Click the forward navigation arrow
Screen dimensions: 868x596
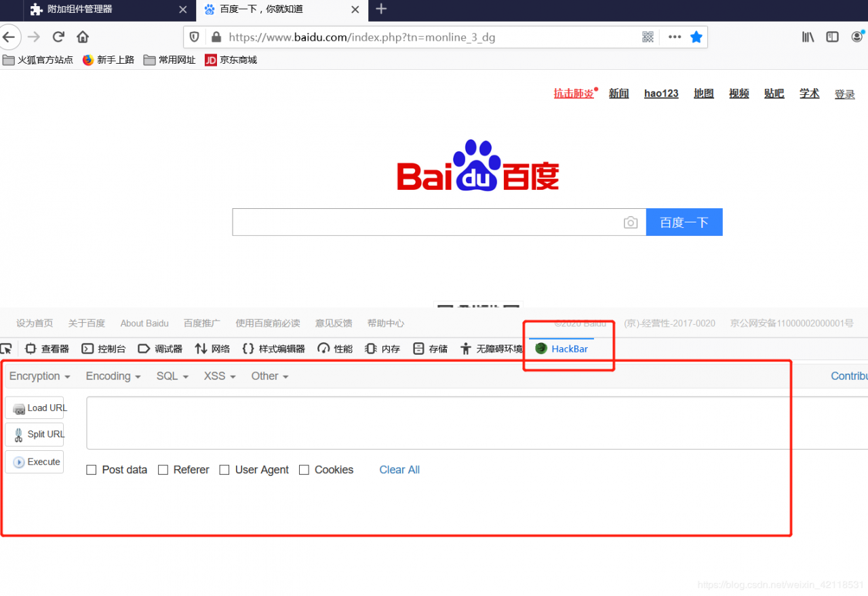click(33, 37)
